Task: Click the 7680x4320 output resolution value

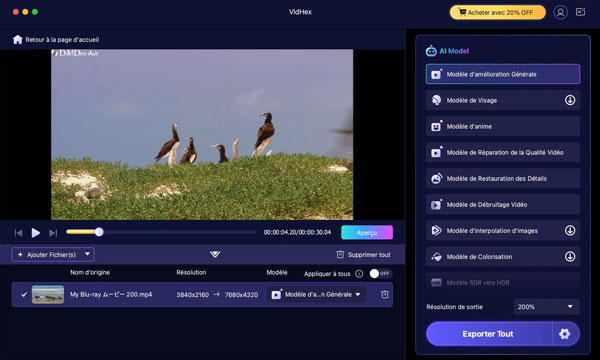Action: click(x=241, y=295)
